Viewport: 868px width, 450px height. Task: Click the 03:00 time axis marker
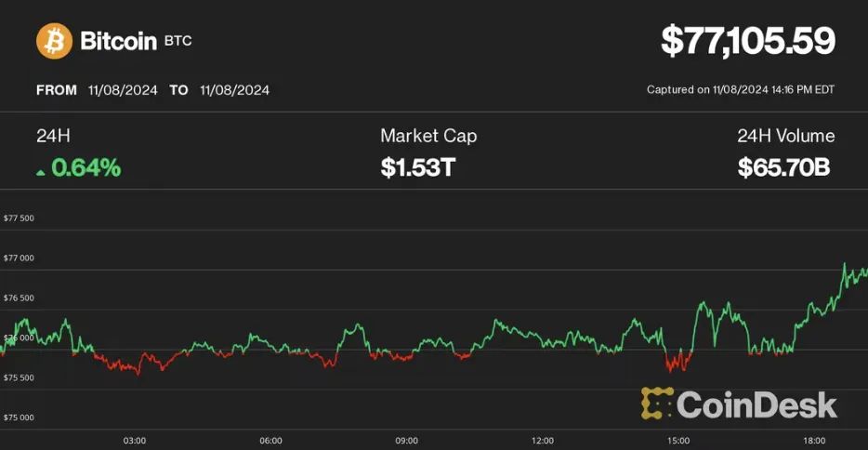(135, 441)
